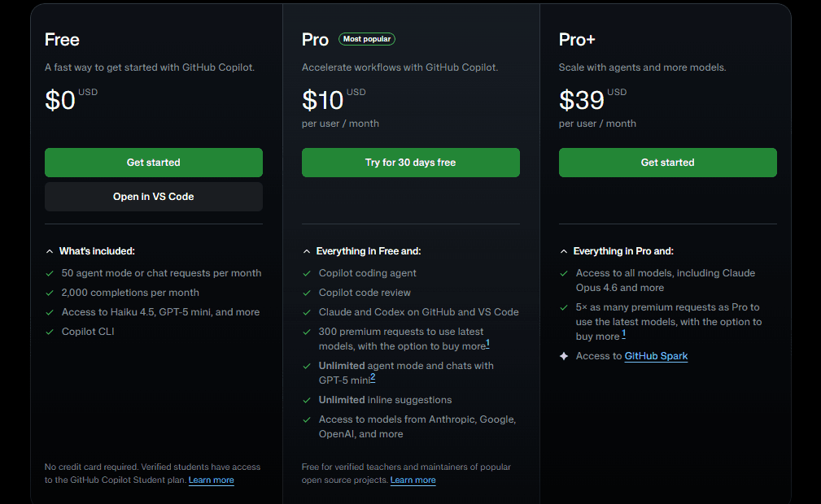Collapse the Everything in Pro and section
The height and width of the screenshot is (504, 821).
(564, 252)
